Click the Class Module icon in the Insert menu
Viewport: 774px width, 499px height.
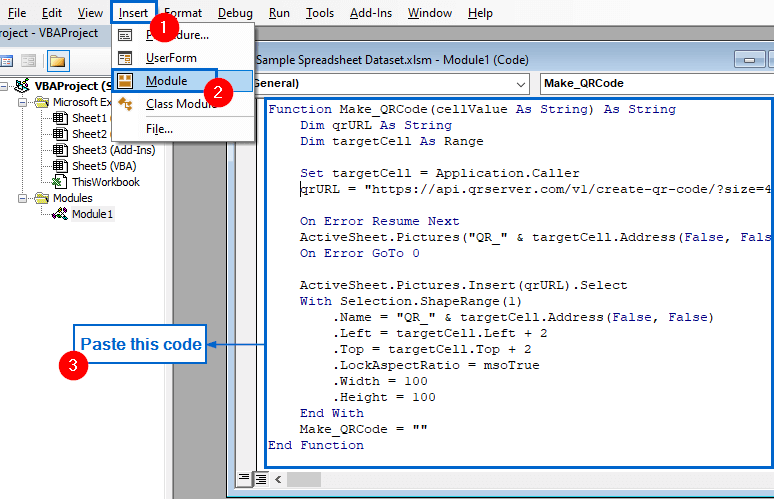tap(125, 104)
